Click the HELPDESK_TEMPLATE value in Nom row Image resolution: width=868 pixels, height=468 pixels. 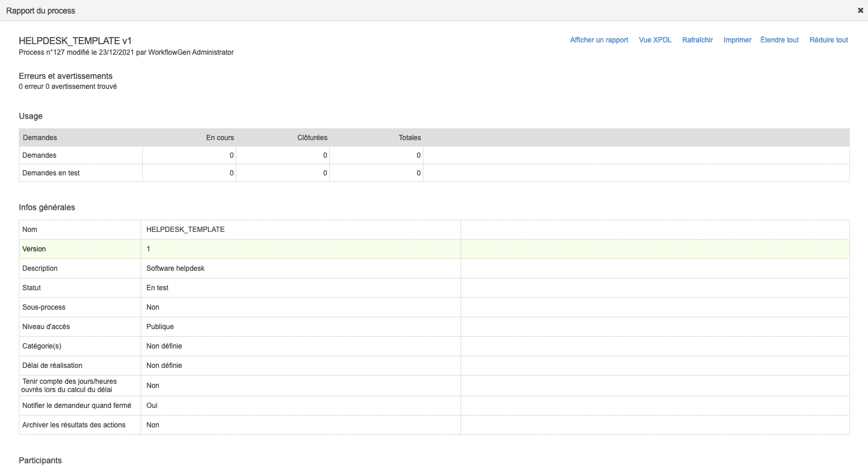click(x=185, y=230)
